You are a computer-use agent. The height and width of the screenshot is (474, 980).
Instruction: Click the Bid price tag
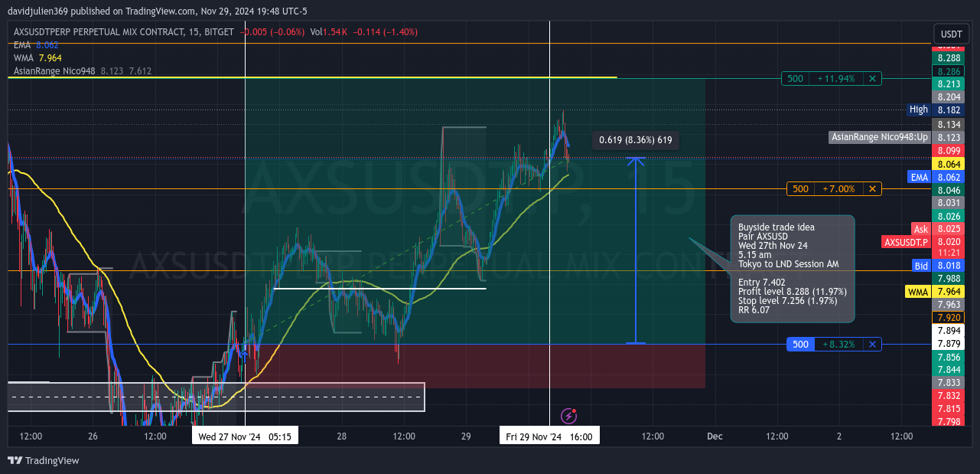(x=922, y=266)
